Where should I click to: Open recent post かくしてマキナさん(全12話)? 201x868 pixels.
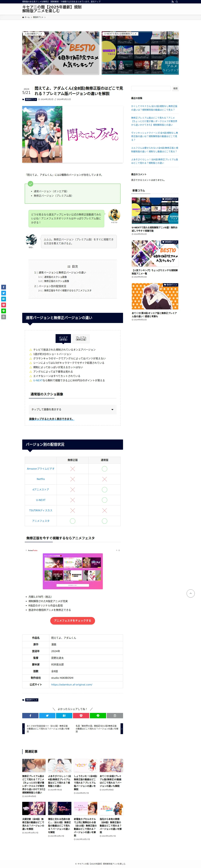pyautogui.click(x=155, y=108)
